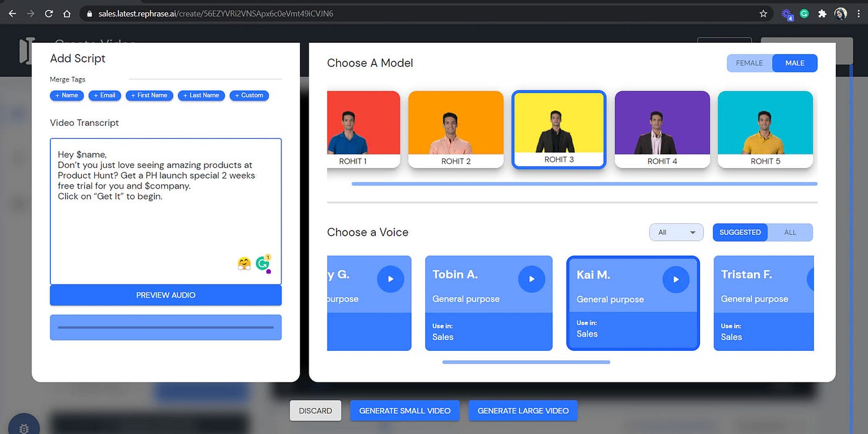The height and width of the screenshot is (434, 868).
Task: Insert the Custom merge tag
Action: pyautogui.click(x=249, y=95)
